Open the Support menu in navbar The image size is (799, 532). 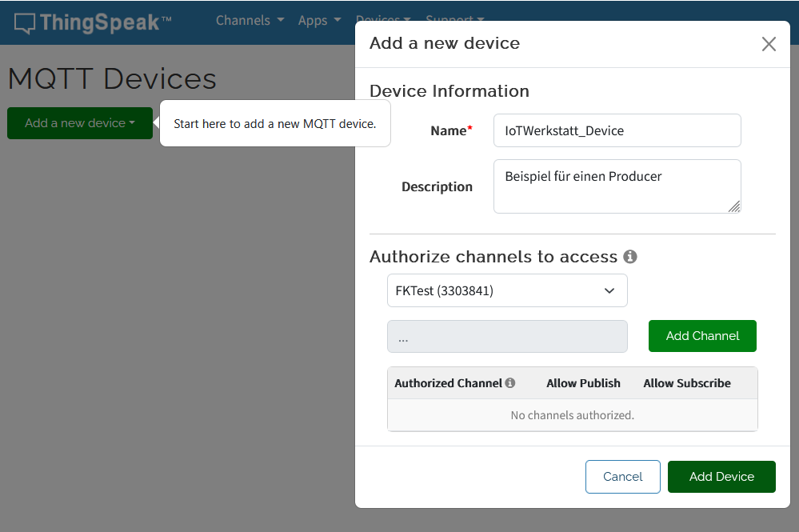pyautogui.click(x=454, y=18)
